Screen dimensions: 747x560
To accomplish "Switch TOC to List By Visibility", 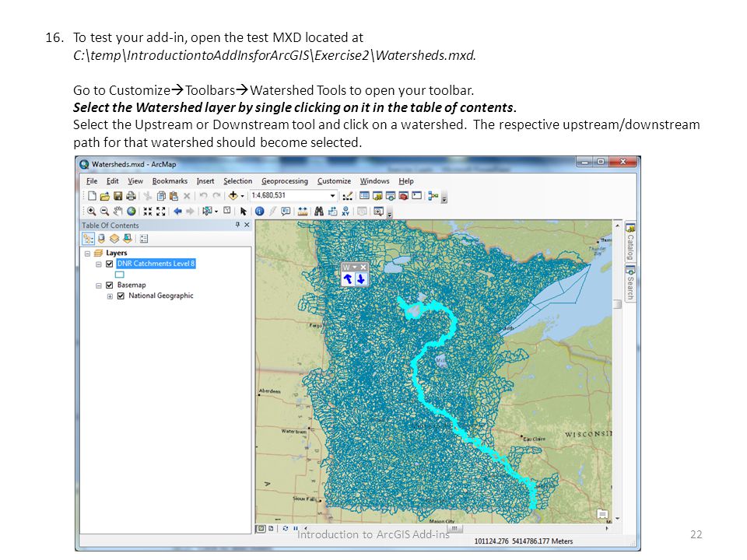I will pyautogui.click(x=114, y=239).
